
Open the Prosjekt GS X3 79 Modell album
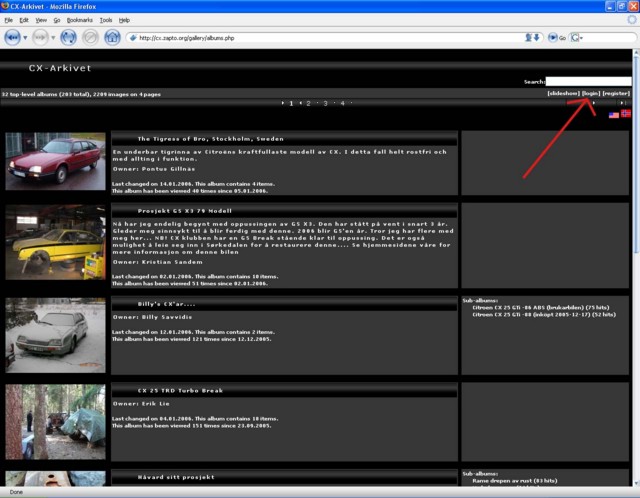coord(184,211)
